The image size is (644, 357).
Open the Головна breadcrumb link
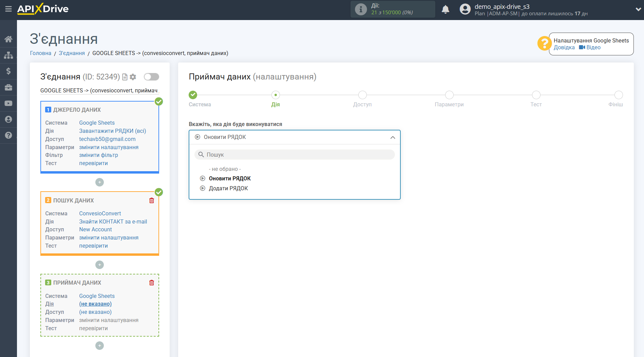(41, 53)
